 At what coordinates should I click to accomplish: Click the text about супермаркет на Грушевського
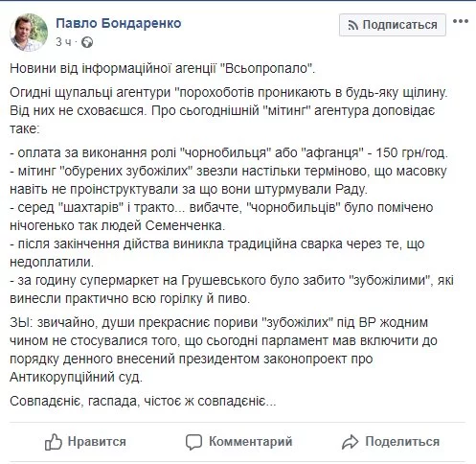(x=232, y=290)
